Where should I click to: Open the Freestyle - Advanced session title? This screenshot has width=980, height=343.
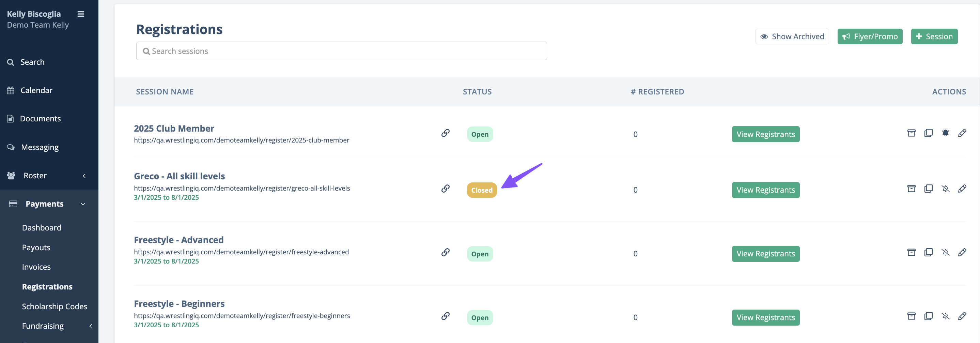pyautogui.click(x=178, y=240)
